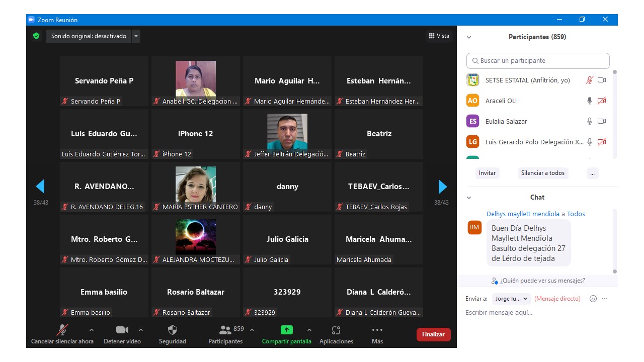The height and width of the screenshot is (362, 644).
Task: Expand the Sonido original dropdown arrow
Action: 136,36
